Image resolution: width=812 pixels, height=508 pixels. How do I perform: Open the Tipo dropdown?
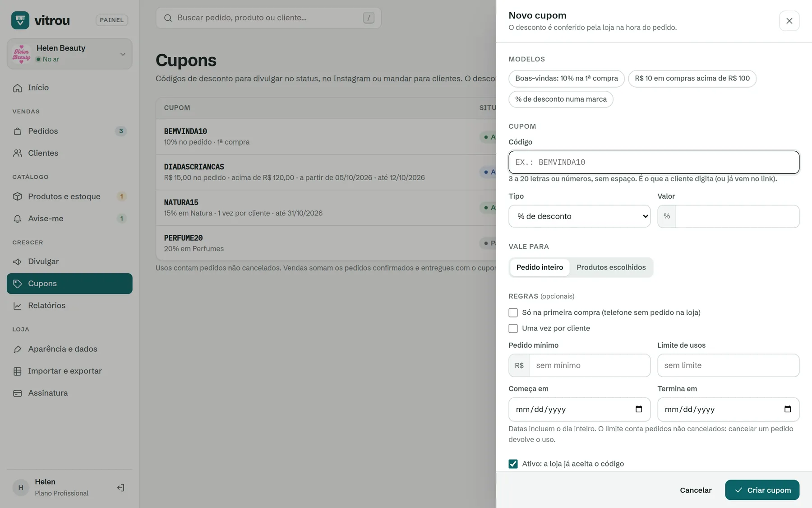click(580, 216)
